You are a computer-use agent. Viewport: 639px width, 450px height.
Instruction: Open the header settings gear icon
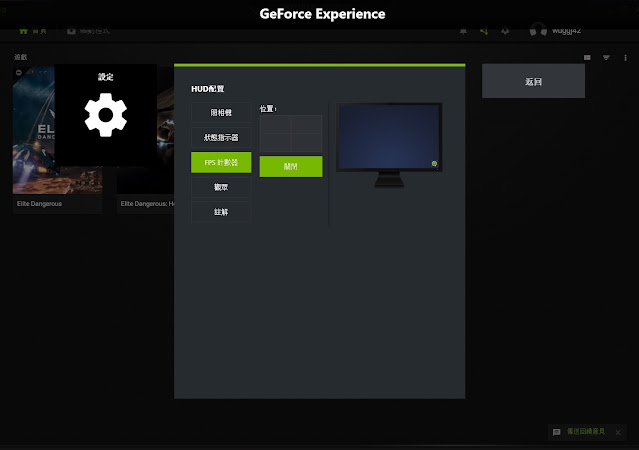505,31
